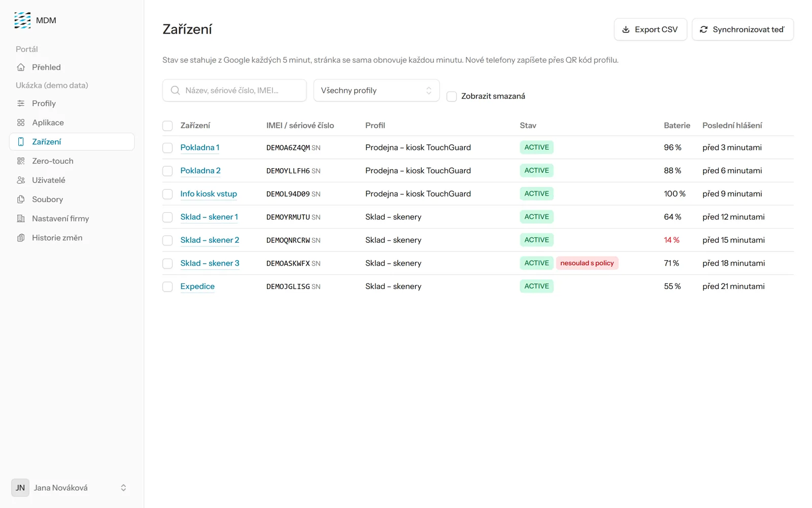
Task: Open the Pokladna 2 device link
Action: (200, 171)
